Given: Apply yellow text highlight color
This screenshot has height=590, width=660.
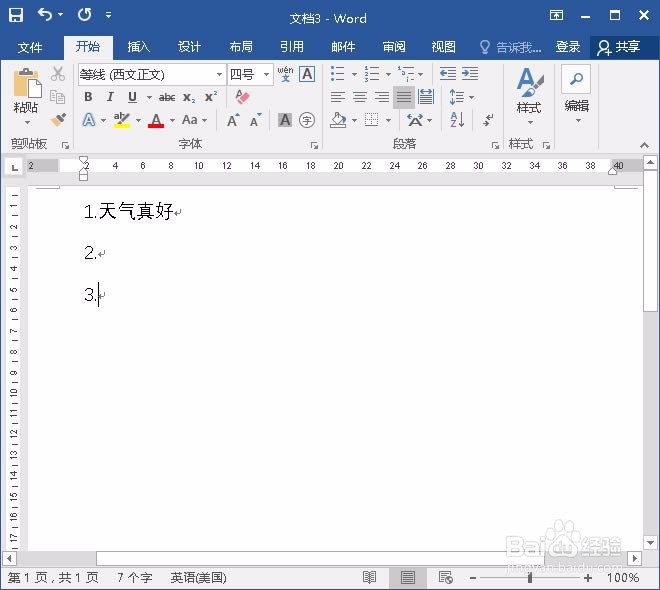Looking at the screenshot, I should (122, 120).
